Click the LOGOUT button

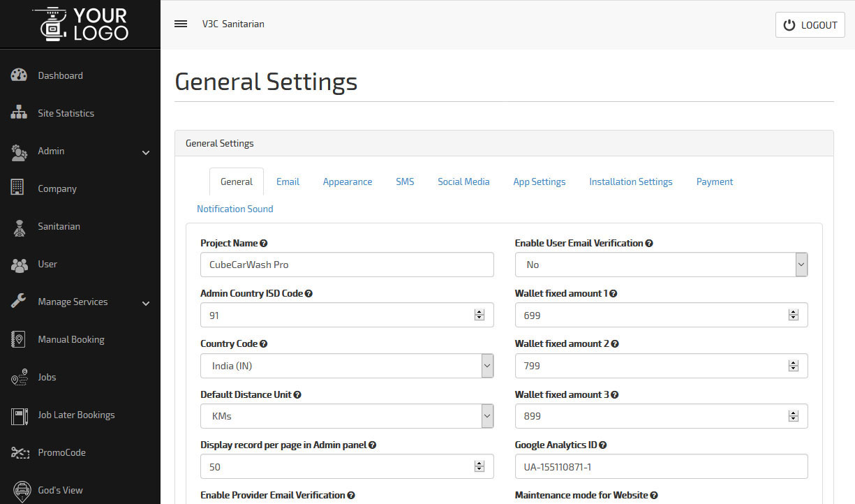(x=810, y=24)
